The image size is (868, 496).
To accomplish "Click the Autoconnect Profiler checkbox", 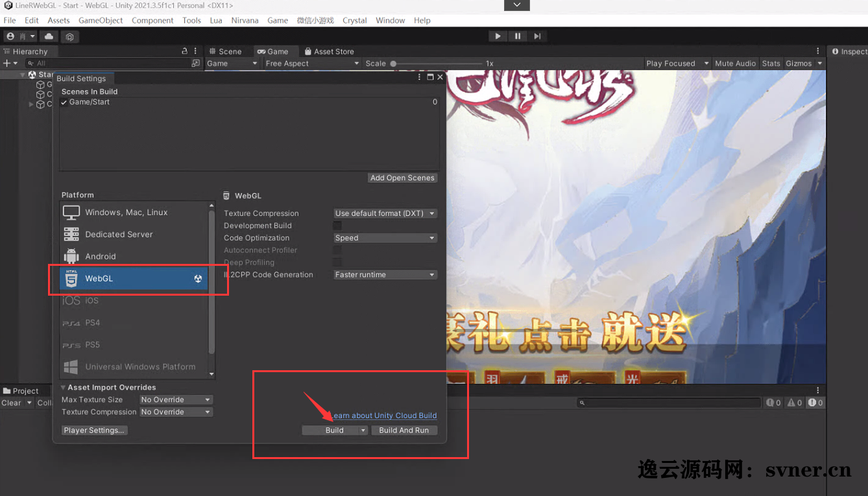I will 337,250.
